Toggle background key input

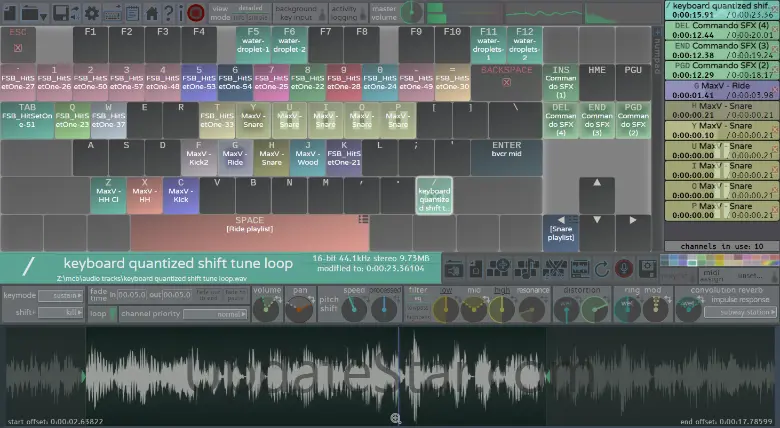300,13
